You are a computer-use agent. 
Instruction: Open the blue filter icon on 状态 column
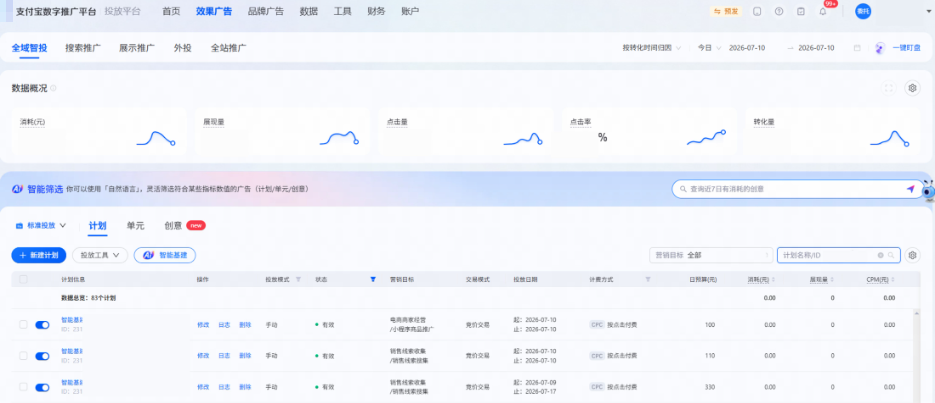(373, 279)
